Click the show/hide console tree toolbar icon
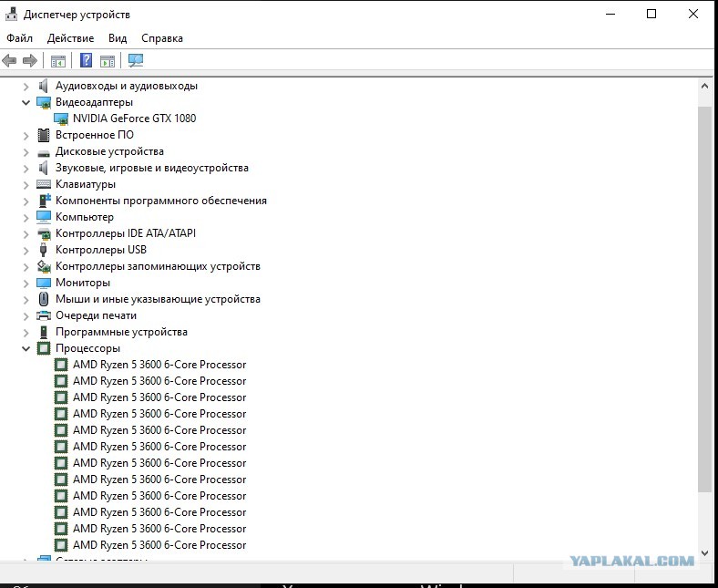Image resolution: width=718 pixels, height=588 pixels. coord(58,60)
